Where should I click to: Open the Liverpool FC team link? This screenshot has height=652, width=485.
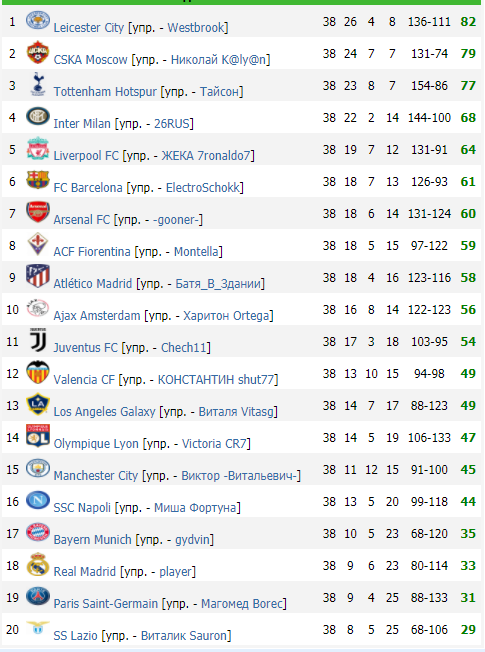point(86,156)
